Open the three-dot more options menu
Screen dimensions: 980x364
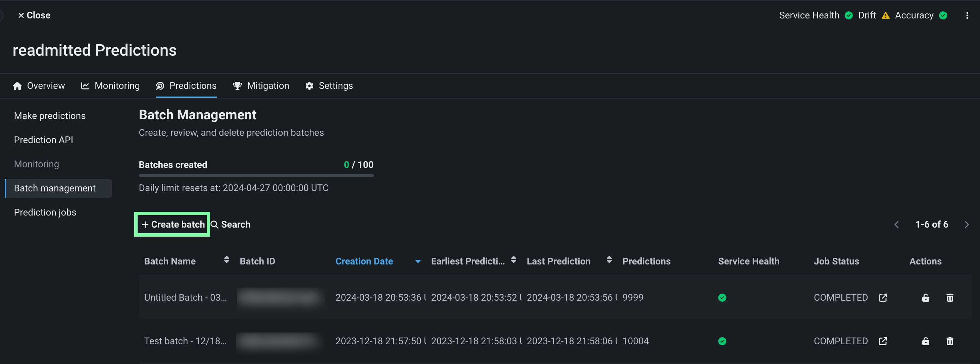tap(967, 15)
